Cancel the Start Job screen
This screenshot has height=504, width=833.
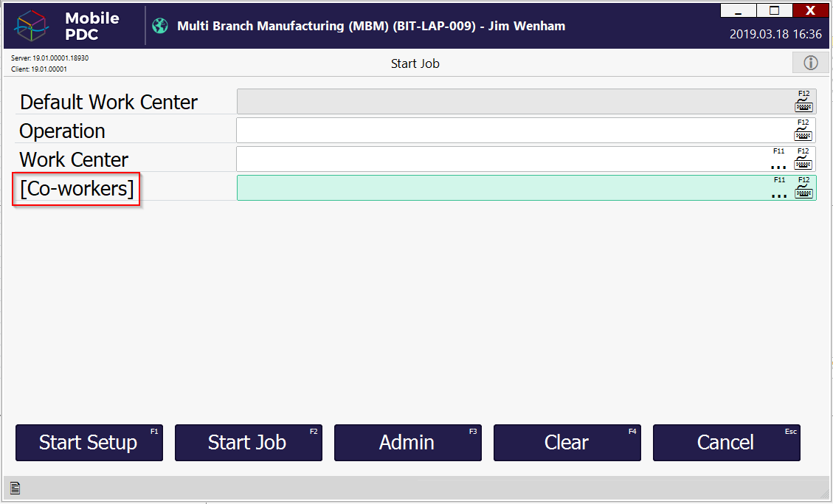click(726, 443)
